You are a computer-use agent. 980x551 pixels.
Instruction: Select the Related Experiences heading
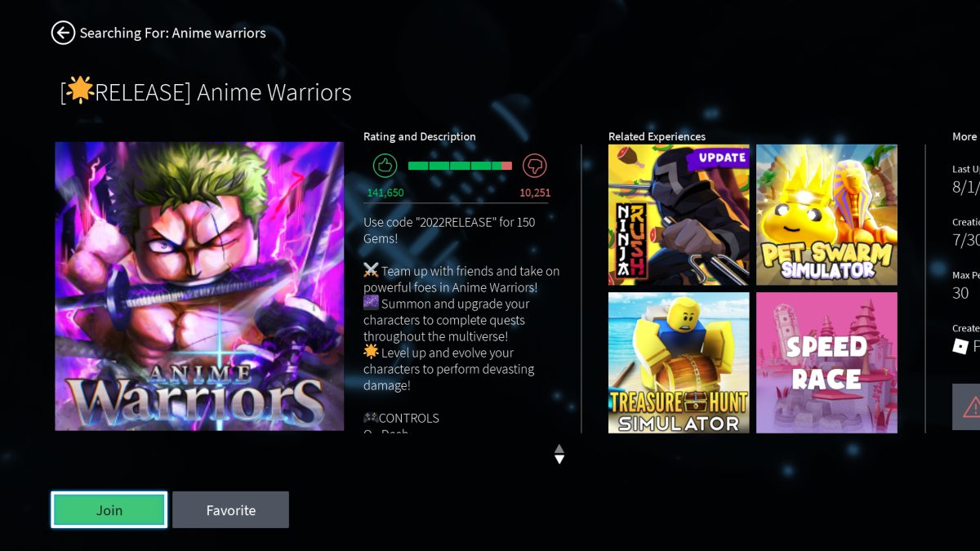[657, 136]
